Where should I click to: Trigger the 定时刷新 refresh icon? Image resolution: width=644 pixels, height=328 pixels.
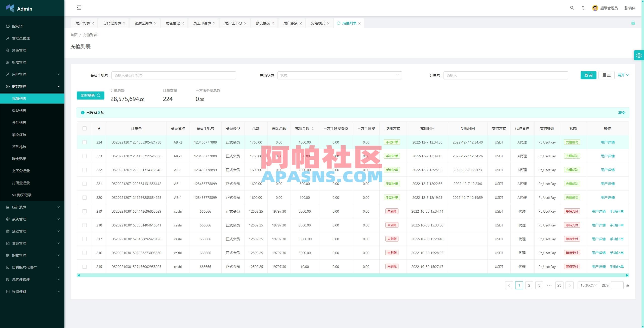pos(99,96)
